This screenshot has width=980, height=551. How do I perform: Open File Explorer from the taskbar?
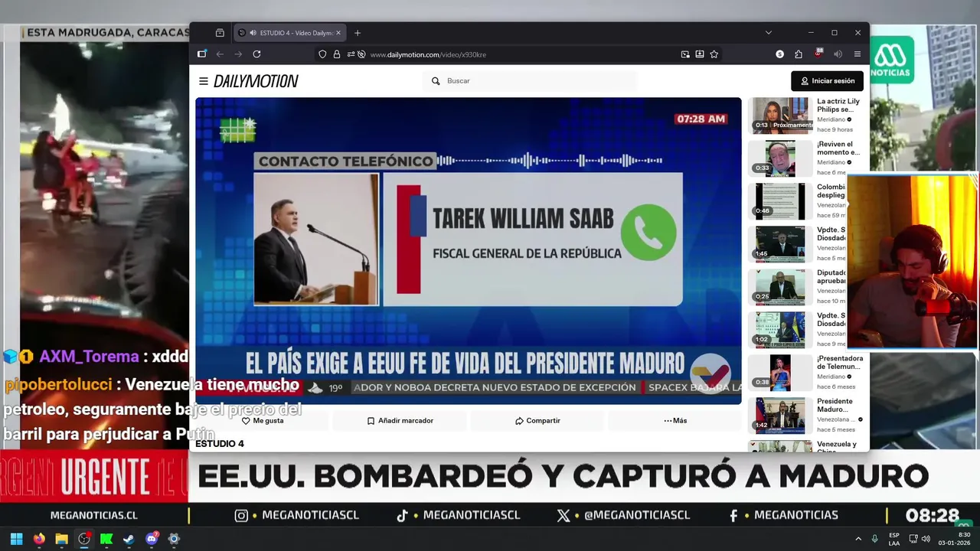pyautogui.click(x=61, y=539)
